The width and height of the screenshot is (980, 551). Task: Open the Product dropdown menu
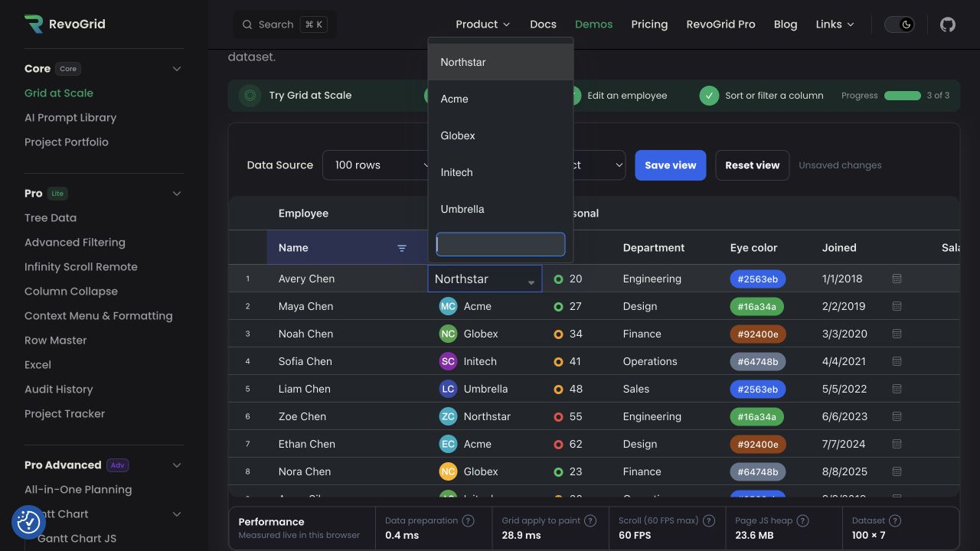(482, 24)
